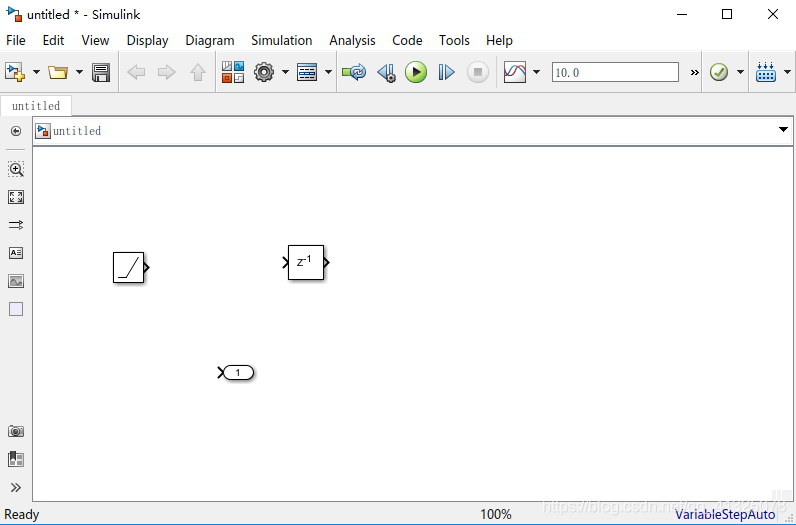Click the 100% zoom level in status bar
Viewport: 796px width, 525px height.
point(495,514)
